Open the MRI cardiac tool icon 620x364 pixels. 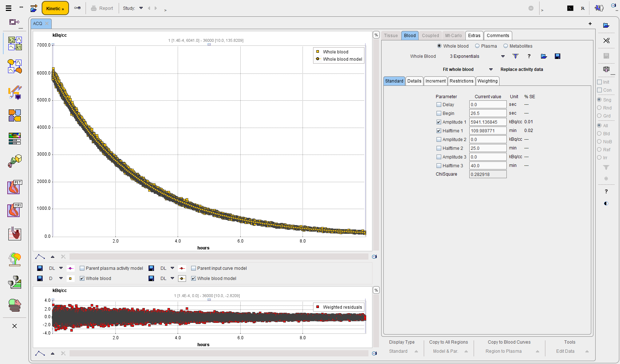coord(15,210)
